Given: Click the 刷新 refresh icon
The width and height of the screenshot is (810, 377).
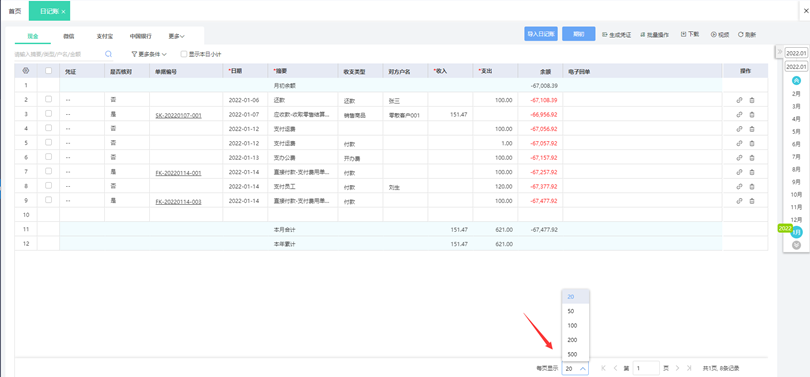Looking at the screenshot, I should [740, 35].
